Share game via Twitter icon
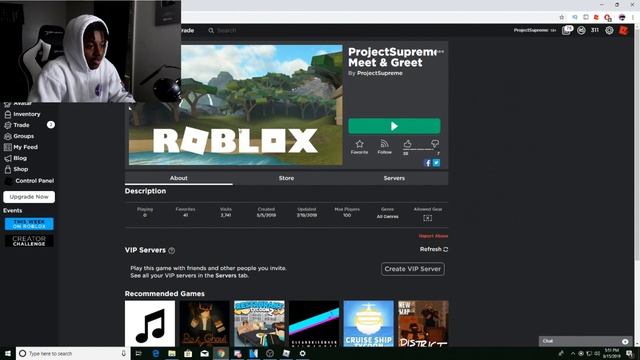 [436, 163]
